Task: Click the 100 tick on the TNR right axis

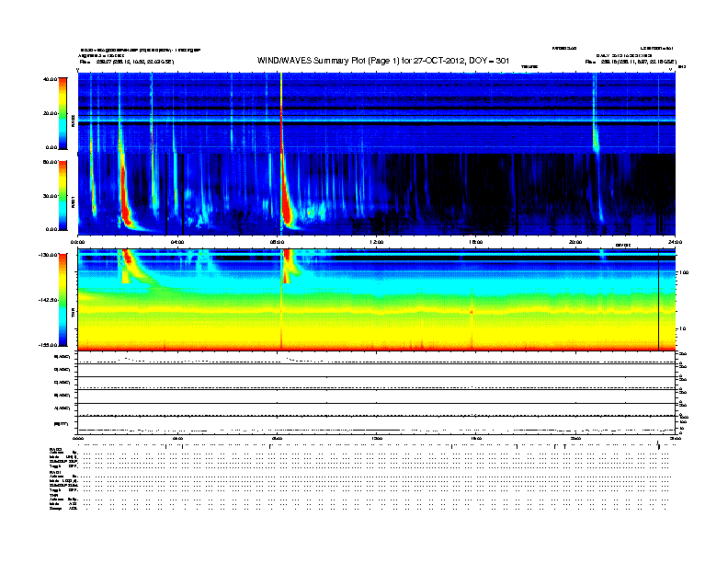Action: 684,272
